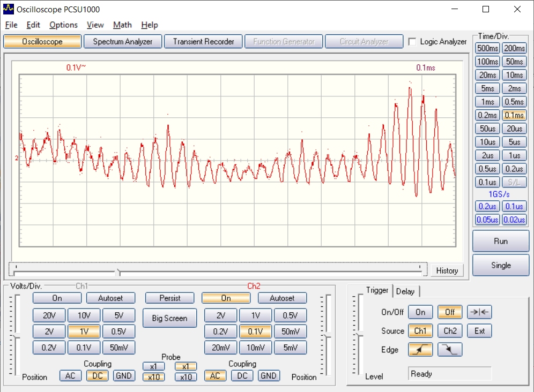Turn trigger On
Screen dimensions: 534x392
tap(420, 312)
